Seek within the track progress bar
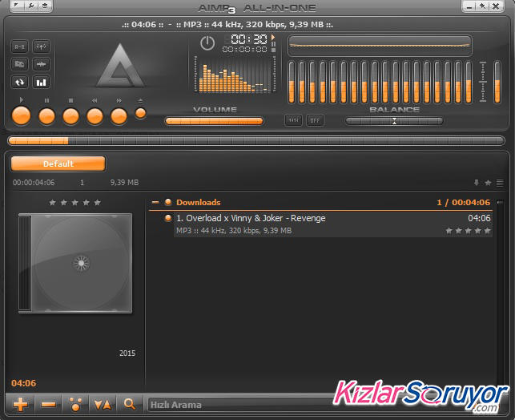This screenshot has height=420, width=515. pyautogui.click(x=256, y=141)
